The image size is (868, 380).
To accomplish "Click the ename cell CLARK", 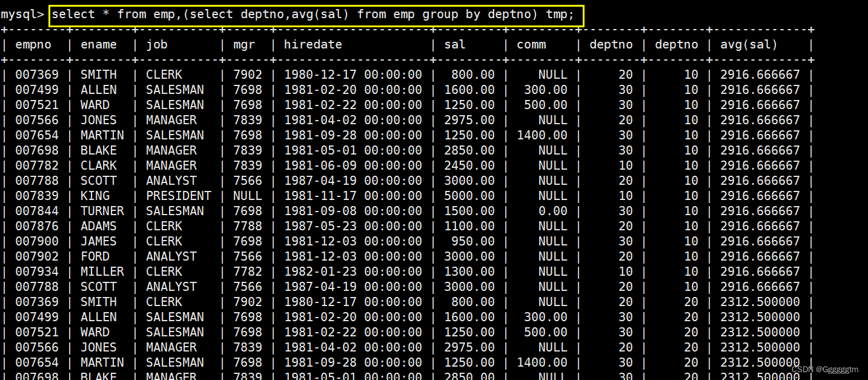I will [99, 165].
